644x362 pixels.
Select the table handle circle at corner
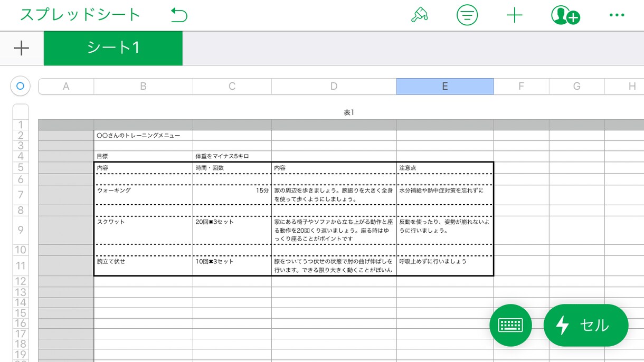[20, 86]
